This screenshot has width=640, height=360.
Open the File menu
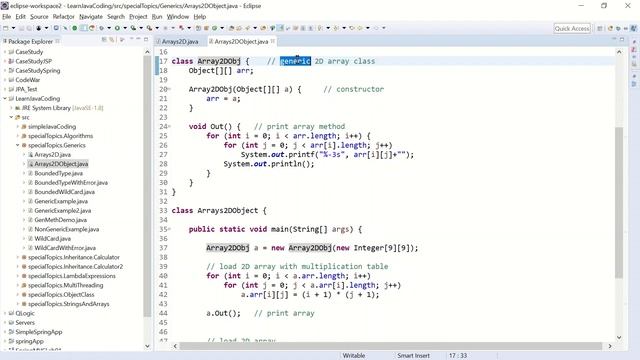pyautogui.click(x=7, y=17)
